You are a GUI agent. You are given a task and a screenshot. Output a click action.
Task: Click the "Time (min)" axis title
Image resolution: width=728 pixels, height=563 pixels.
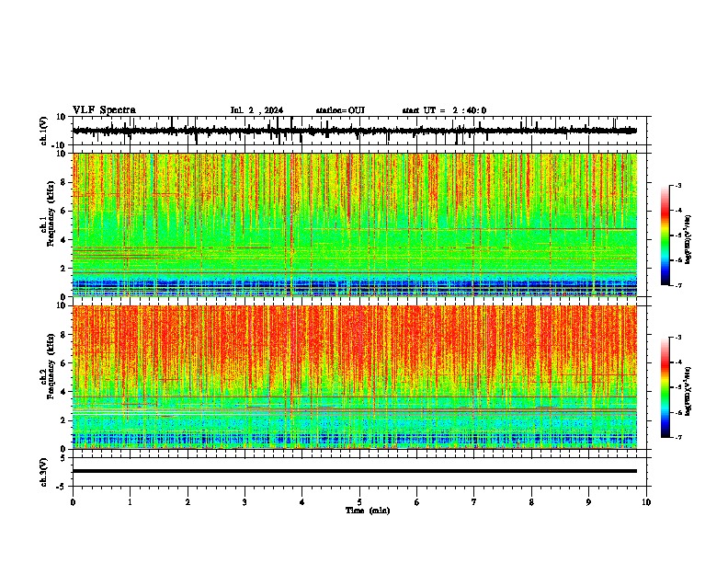[368, 511]
